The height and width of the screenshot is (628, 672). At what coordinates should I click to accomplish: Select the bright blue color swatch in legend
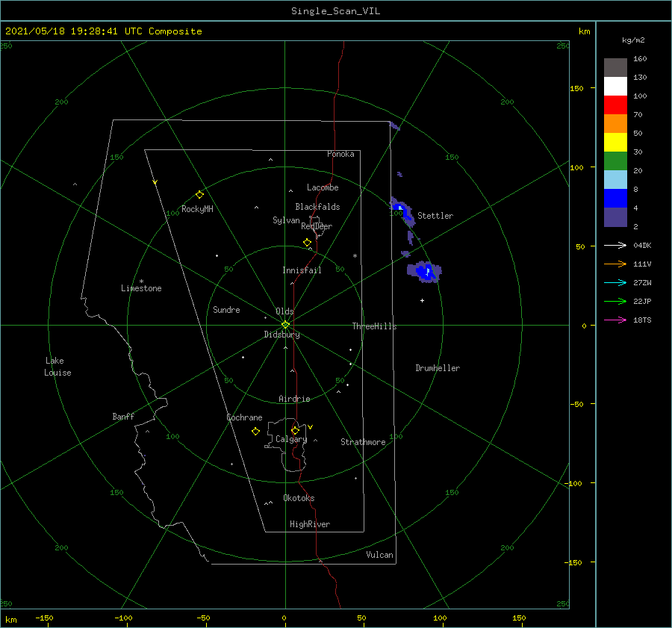(615, 199)
